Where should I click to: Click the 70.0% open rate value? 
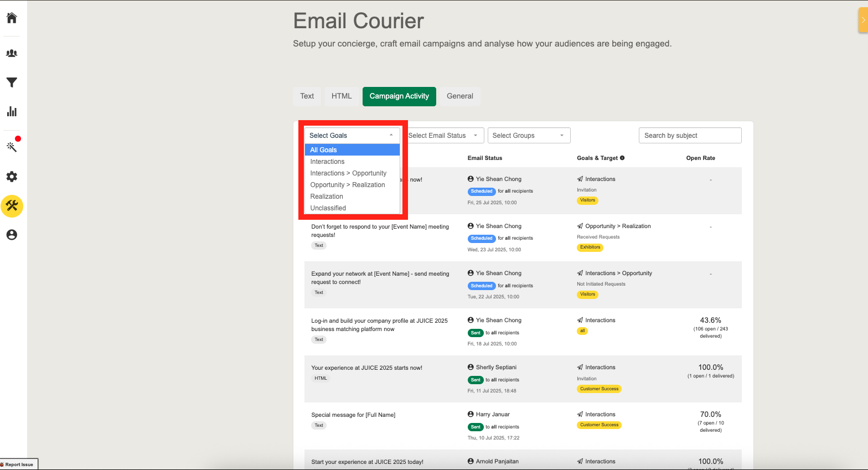pyautogui.click(x=711, y=414)
